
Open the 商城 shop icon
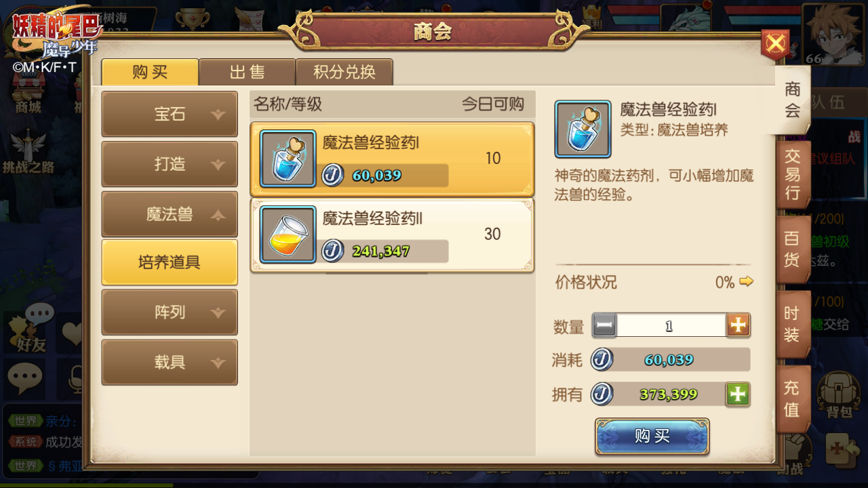[28, 91]
